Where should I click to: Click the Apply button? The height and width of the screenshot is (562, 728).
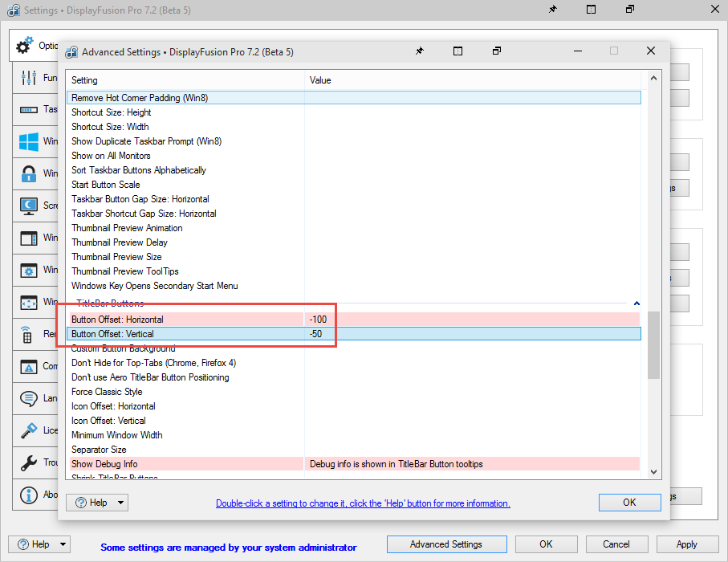(x=686, y=544)
